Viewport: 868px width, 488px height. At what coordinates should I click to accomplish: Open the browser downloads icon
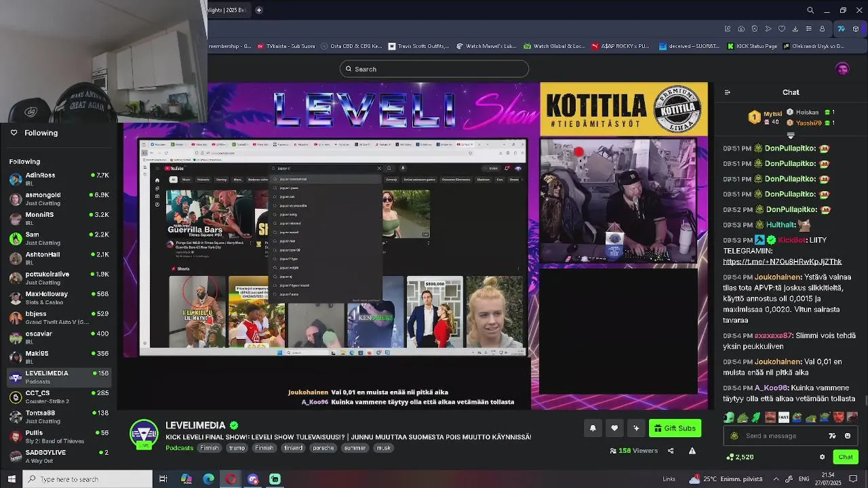click(795, 28)
